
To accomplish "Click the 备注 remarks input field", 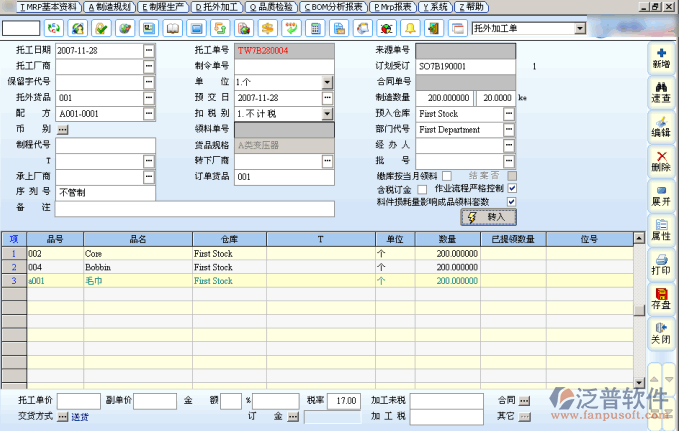I will (x=194, y=209).
